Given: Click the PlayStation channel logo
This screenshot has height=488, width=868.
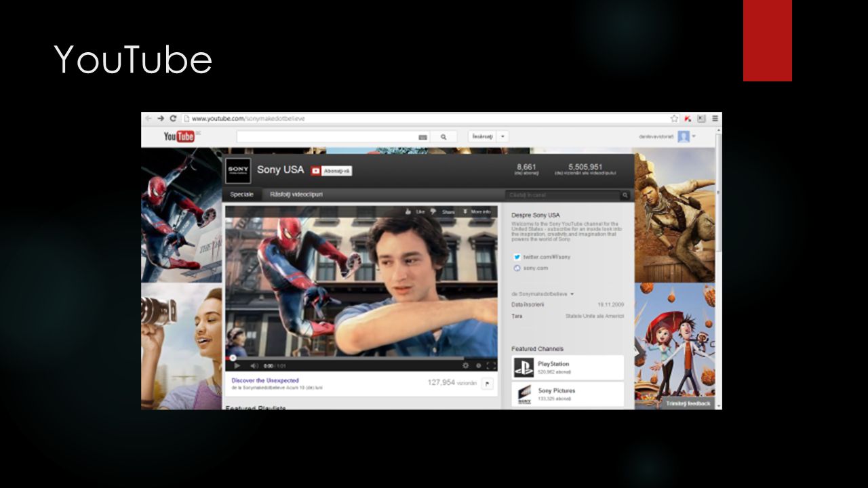Looking at the screenshot, I should (x=523, y=368).
